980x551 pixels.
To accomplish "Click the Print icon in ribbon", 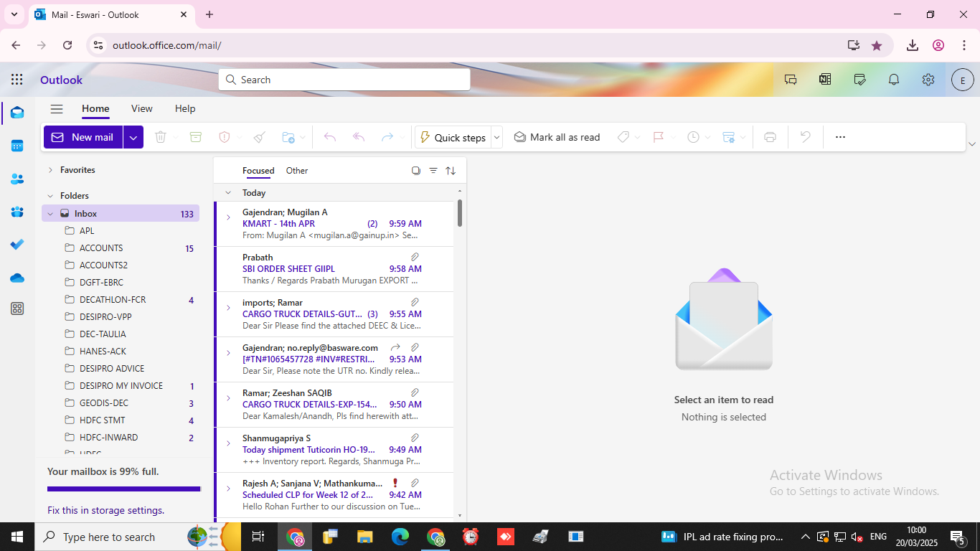I will (x=770, y=137).
